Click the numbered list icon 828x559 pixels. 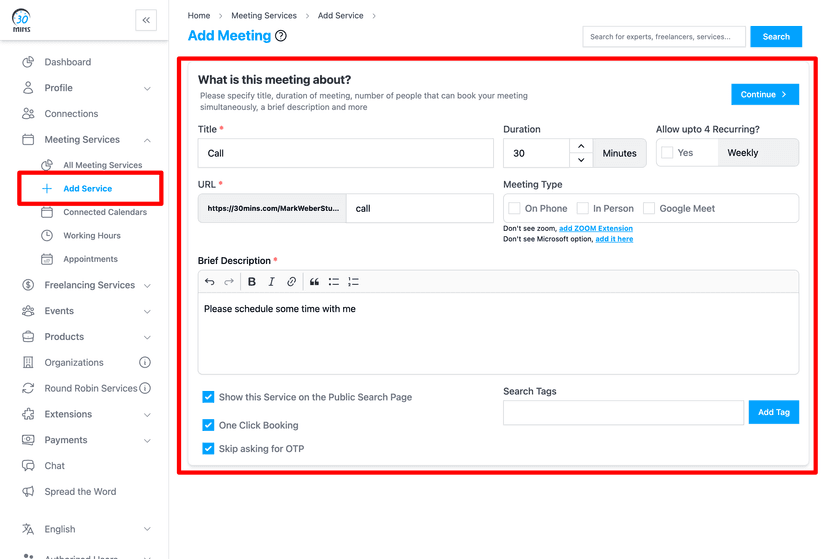pos(353,282)
